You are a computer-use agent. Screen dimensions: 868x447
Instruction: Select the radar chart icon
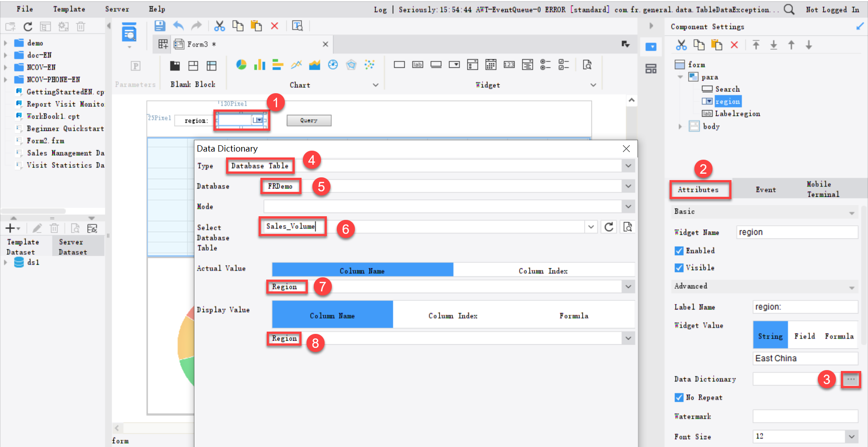click(351, 65)
